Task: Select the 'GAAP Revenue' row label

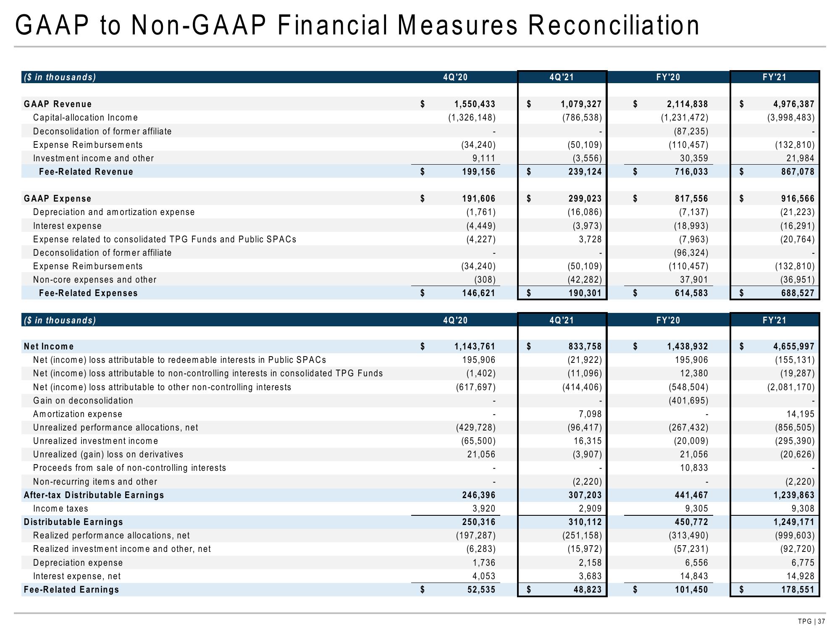Action: point(58,104)
